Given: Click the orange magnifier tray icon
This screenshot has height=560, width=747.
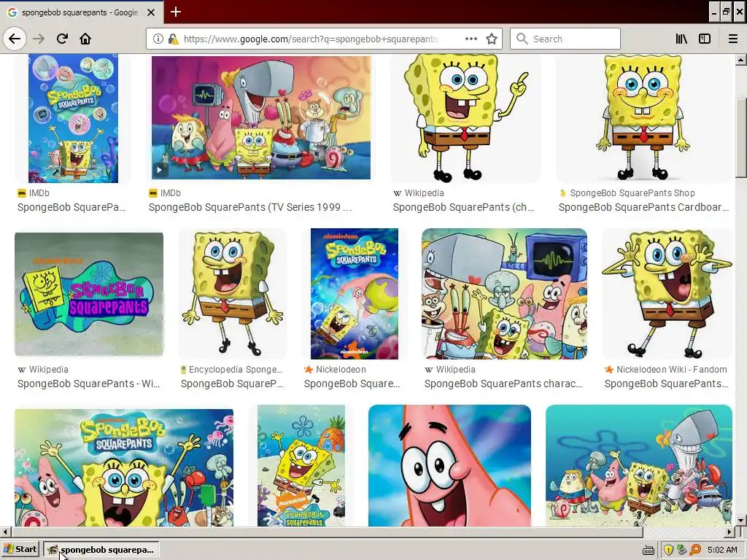Looking at the screenshot, I should [695, 550].
